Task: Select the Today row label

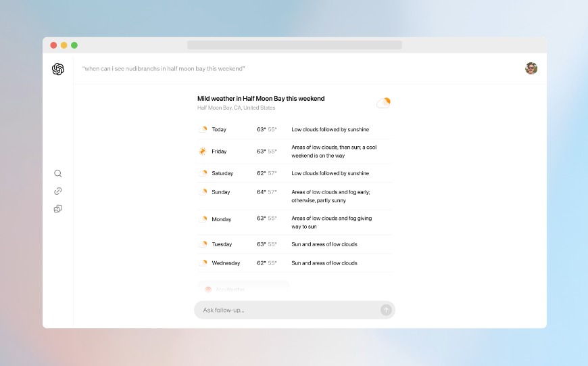Action: [219, 129]
